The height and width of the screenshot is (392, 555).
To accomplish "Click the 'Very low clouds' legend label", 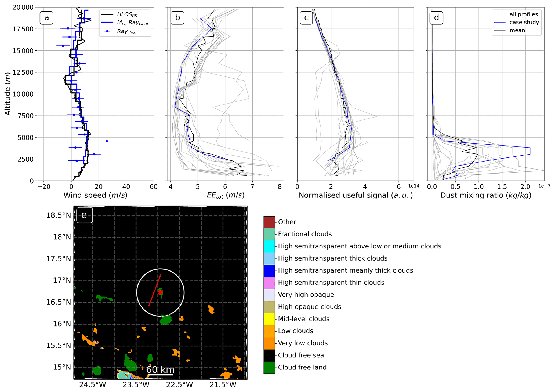I will pos(303,343).
